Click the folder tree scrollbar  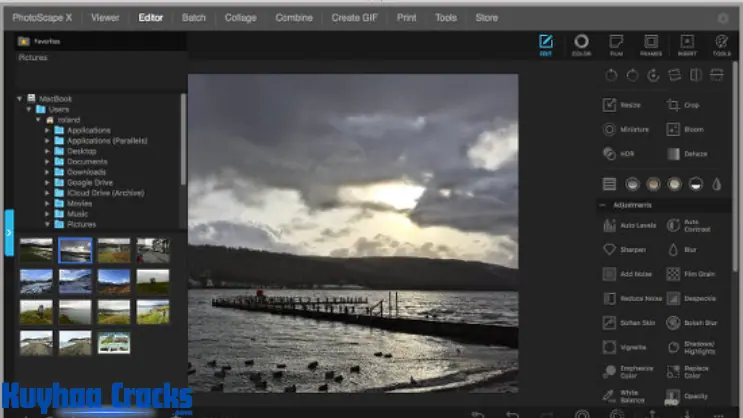pyautogui.click(x=183, y=139)
